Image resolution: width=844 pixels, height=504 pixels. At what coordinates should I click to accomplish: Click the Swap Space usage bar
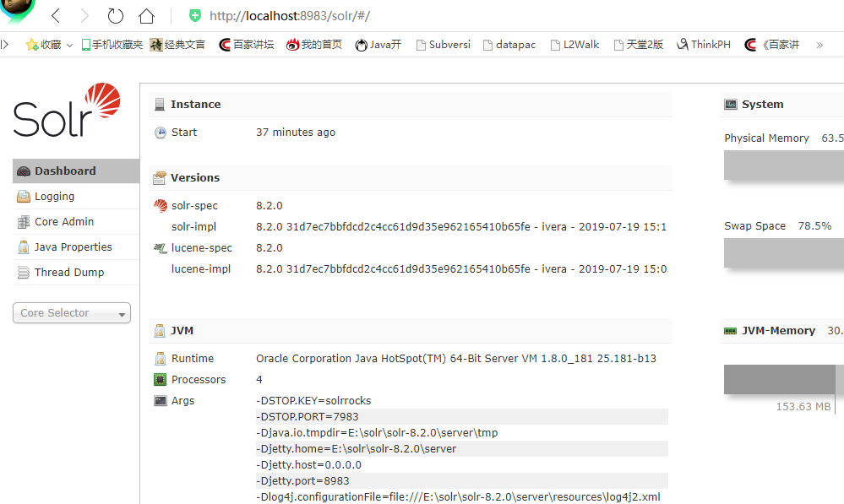pyautogui.click(x=784, y=252)
